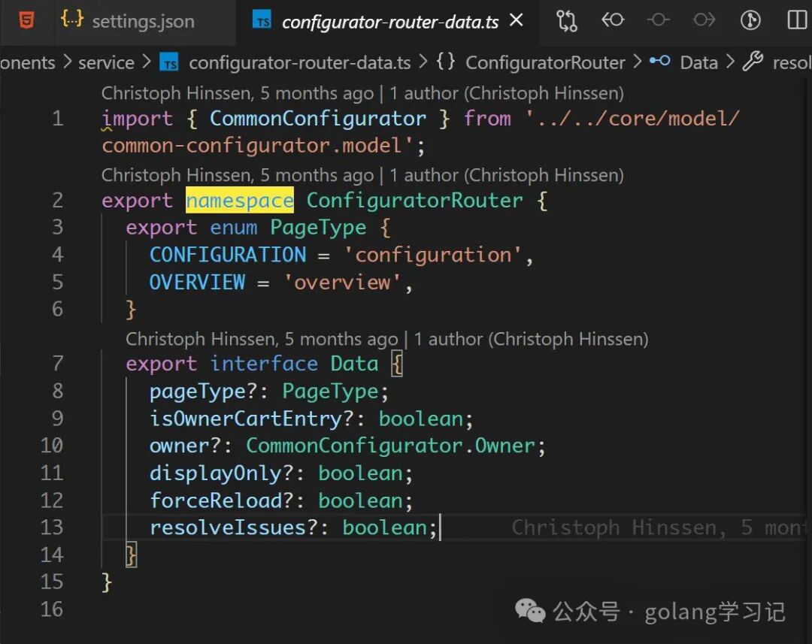Click the TS file icon in breadcrumb
The height and width of the screenshot is (644, 812).
click(x=169, y=62)
